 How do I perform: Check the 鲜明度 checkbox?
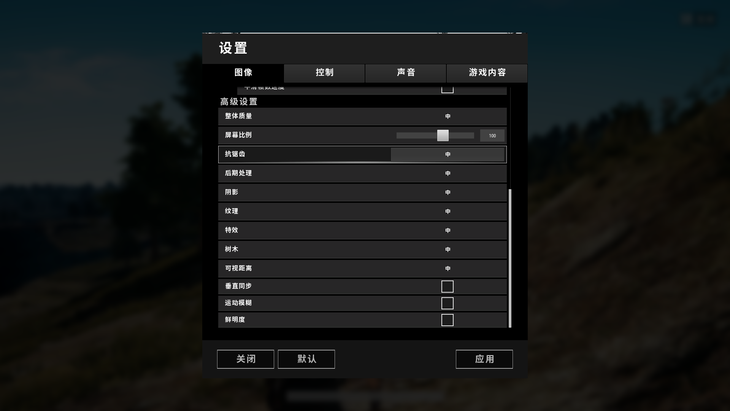pos(447,320)
